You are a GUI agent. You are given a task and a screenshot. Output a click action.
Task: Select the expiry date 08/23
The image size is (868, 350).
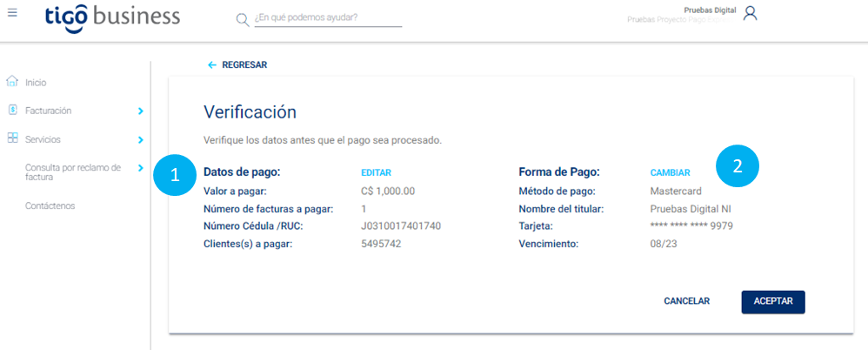[664, 244]
